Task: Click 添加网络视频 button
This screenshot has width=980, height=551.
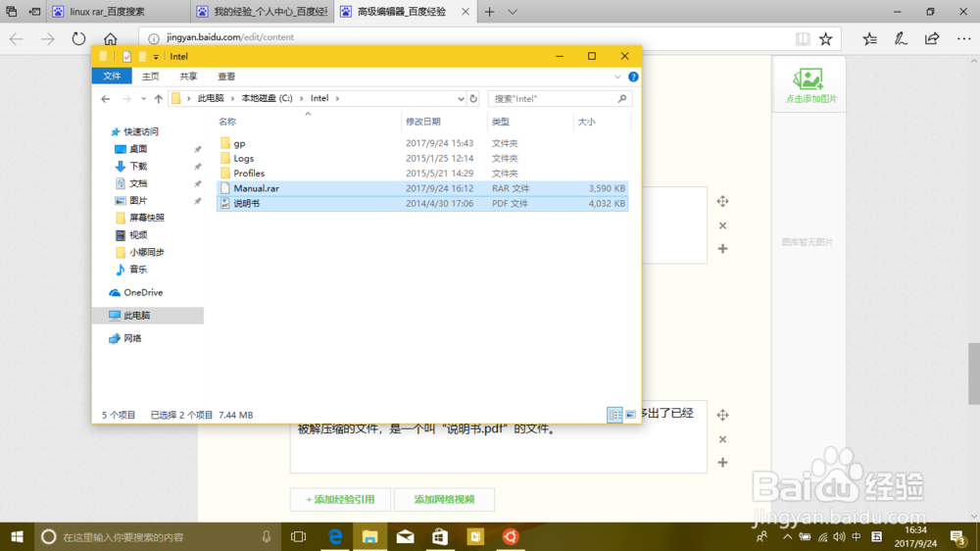Action: tap(444, 500)
